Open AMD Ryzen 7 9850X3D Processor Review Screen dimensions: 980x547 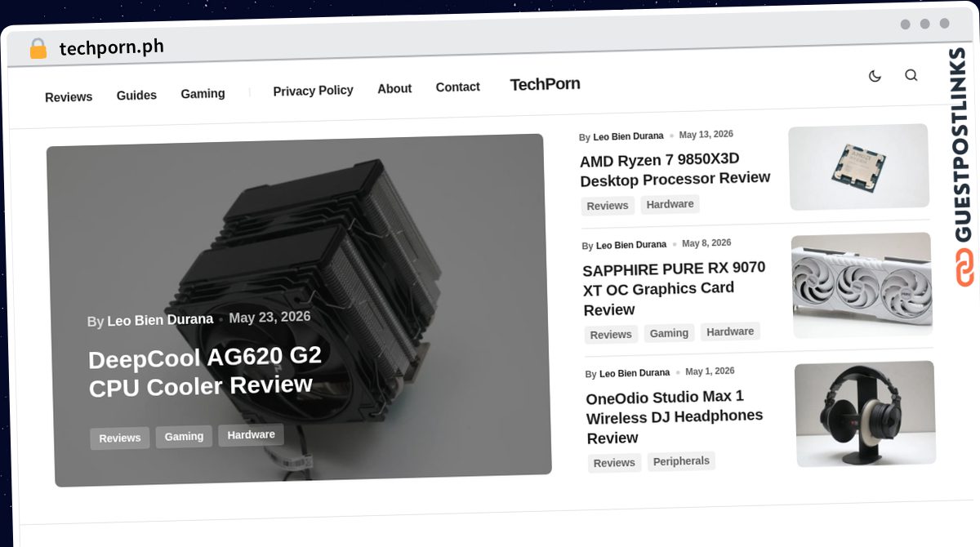(675, 169)
